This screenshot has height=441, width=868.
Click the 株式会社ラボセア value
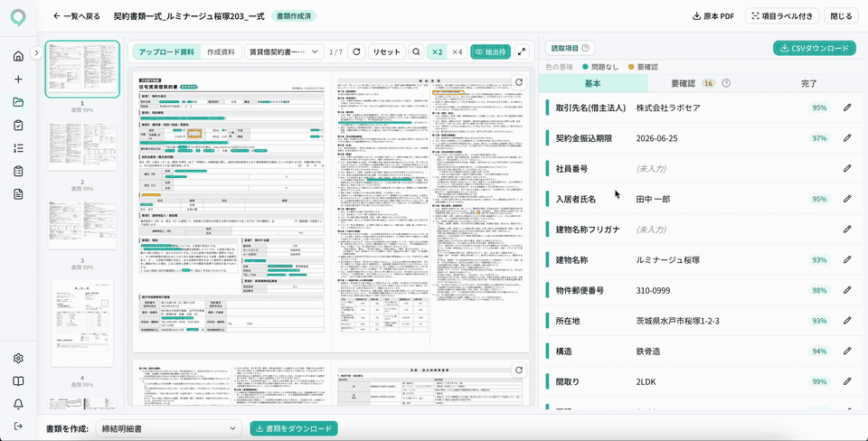pyautogui.click(x=668, y=108)
